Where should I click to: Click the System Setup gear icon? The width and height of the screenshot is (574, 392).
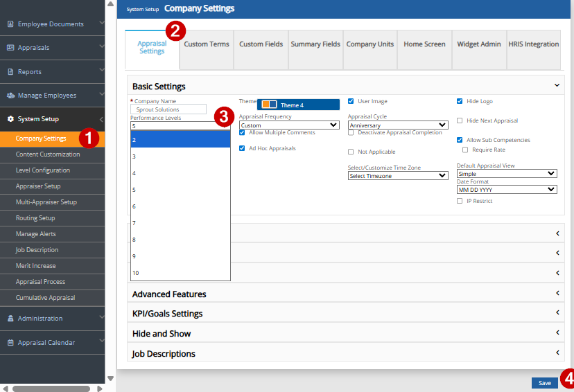[x=10, y=119]
